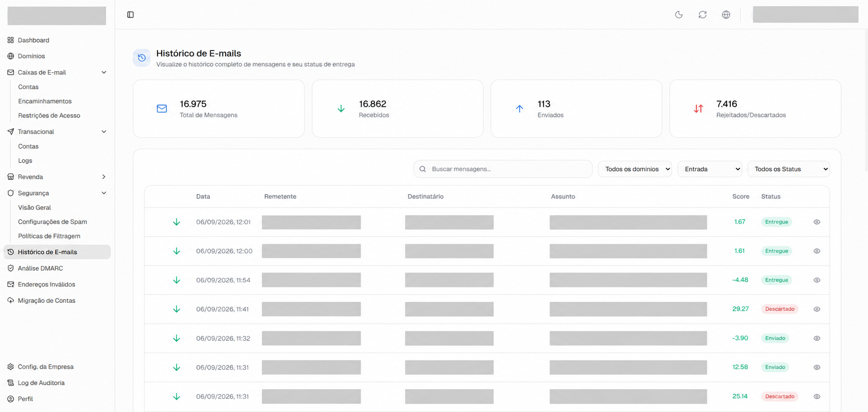Click the Config. da Empresa gear icon
This screenshot has width=868, height=412.
click(10, 367)
